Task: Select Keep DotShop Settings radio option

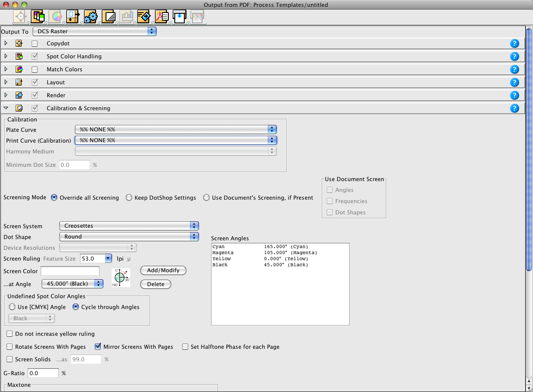Action: point(129,198)
